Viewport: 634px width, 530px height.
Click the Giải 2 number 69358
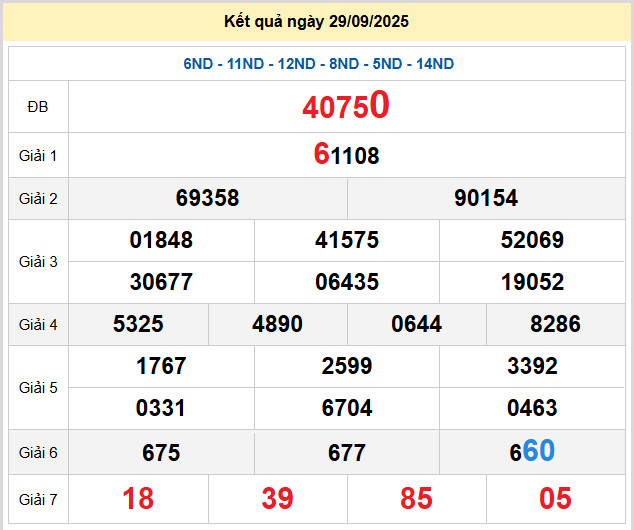[x=207, y=198]
